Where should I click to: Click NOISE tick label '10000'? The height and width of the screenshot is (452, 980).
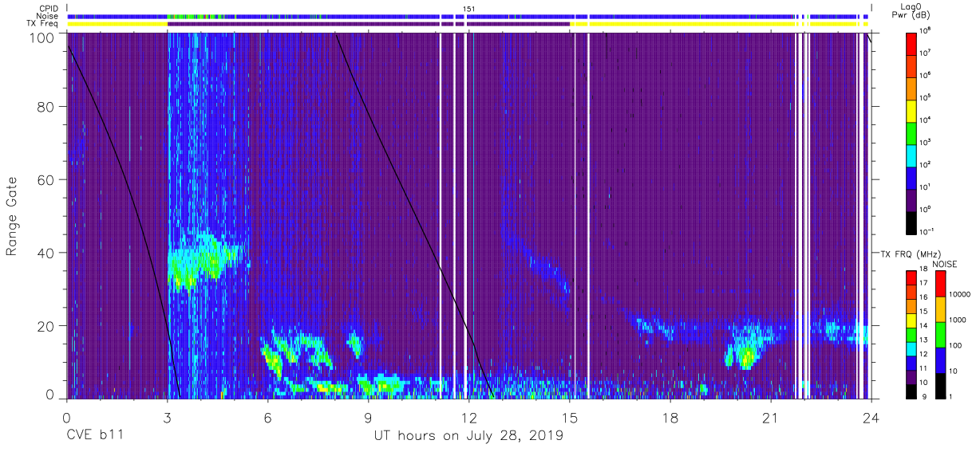[x=962, y=295]
